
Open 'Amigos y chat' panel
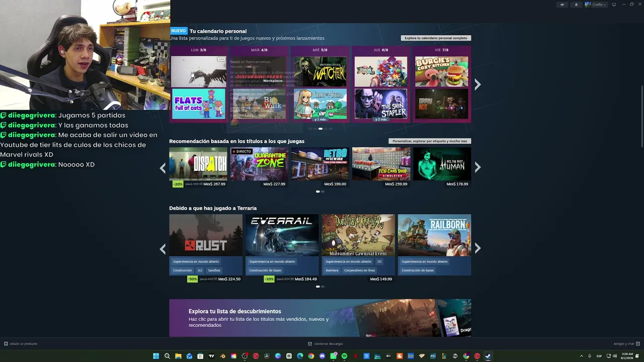pyautogui.click(x=626, y=344)
